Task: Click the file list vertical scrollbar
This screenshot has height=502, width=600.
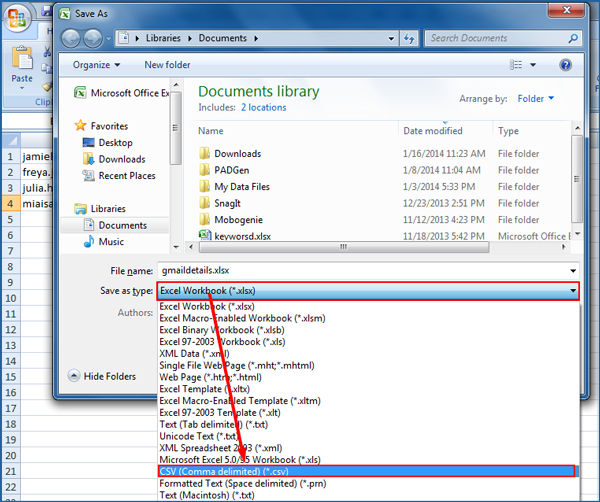Action: coord(577,179)
